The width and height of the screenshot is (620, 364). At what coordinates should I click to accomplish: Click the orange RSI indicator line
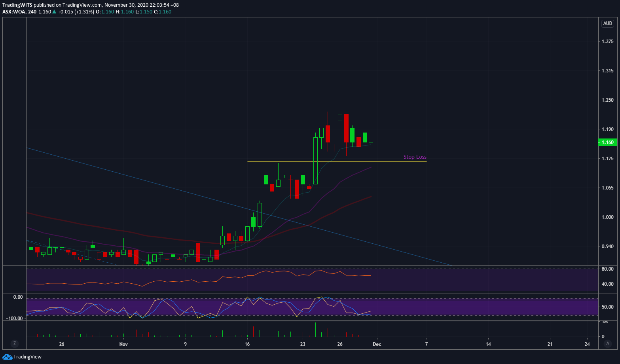coord(198,281)
